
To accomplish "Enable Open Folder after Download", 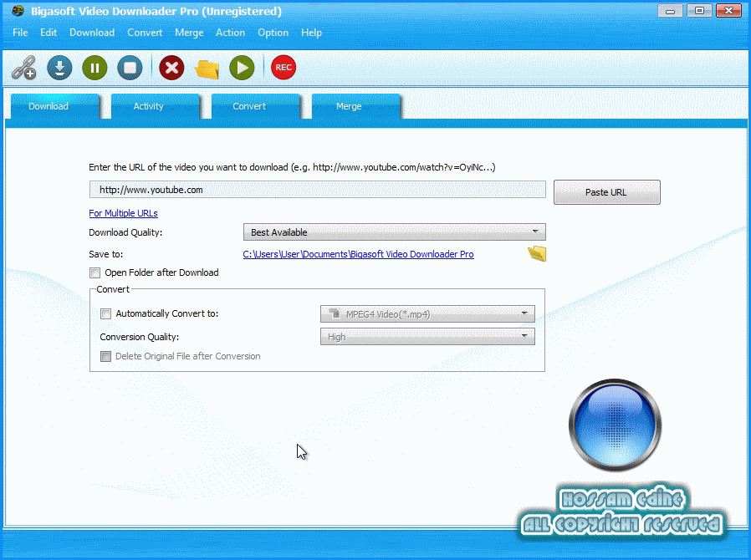I will point(95,272).
